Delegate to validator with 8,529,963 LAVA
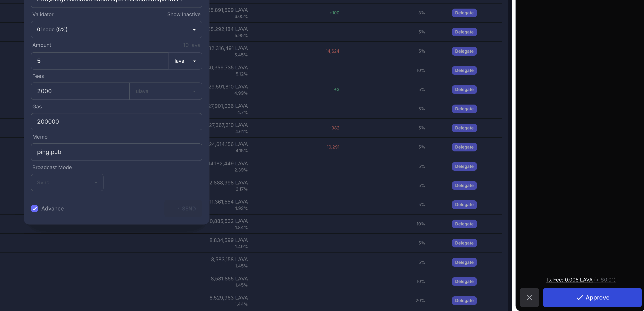 [x=464, y=300]
